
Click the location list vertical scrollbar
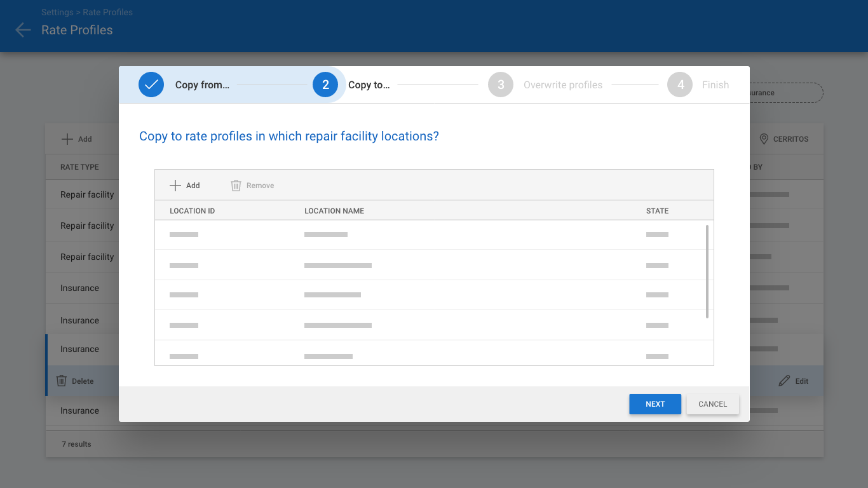pyautogui.click(x=707, y=271)
